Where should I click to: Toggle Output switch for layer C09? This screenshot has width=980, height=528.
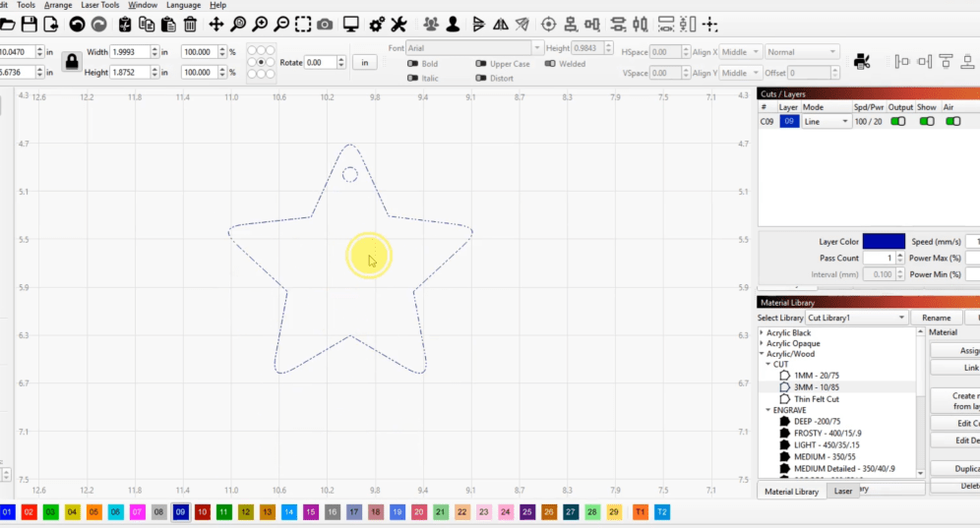pyautogui.click(x=897, y=121)
